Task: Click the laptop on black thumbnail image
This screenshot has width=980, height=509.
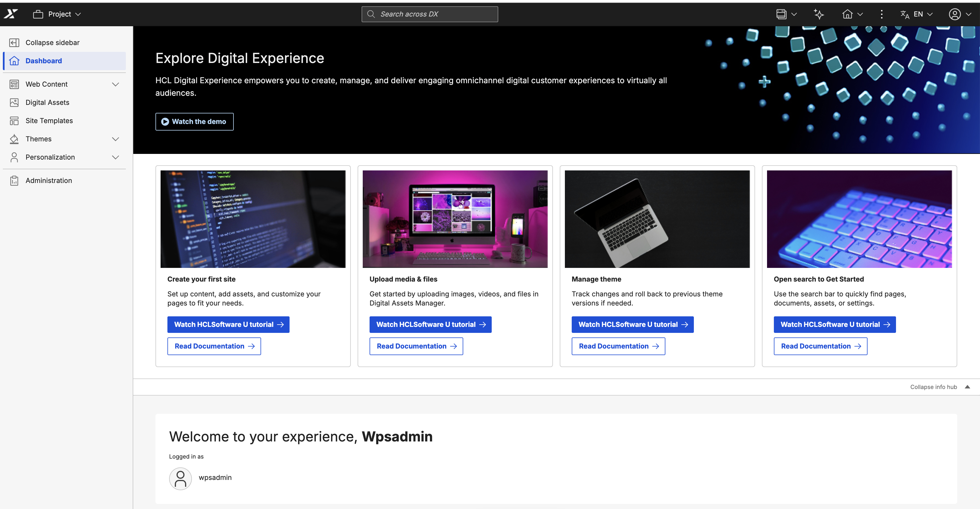Action: click(657, 219)
